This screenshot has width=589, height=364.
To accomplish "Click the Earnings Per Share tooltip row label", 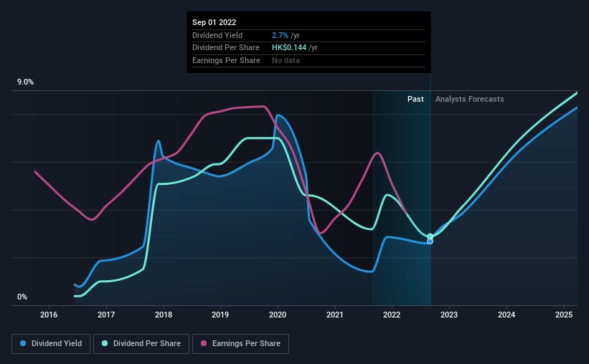I will (x=226, y=60).
